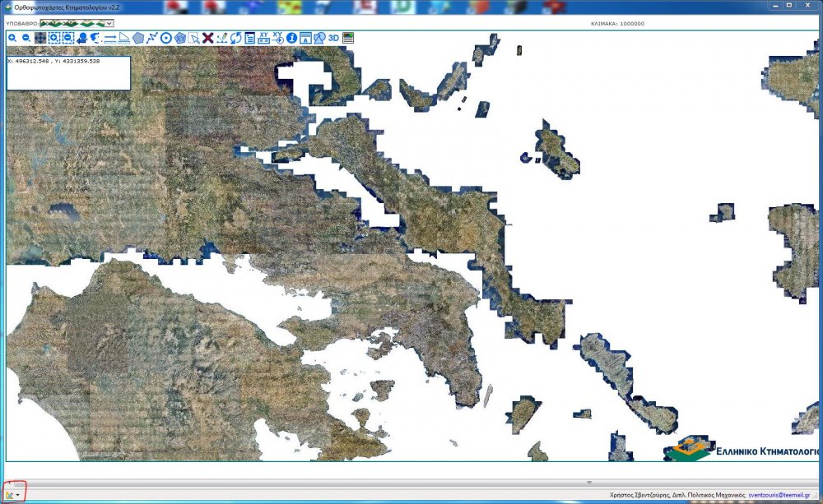Click the coordinates display box
The image size is (823, 504).
(x=68, y=72)
